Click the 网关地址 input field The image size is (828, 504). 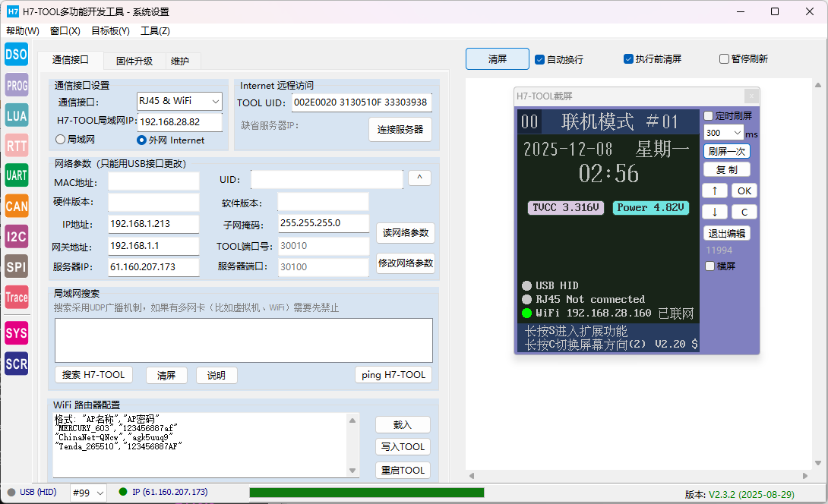[153, 247]
